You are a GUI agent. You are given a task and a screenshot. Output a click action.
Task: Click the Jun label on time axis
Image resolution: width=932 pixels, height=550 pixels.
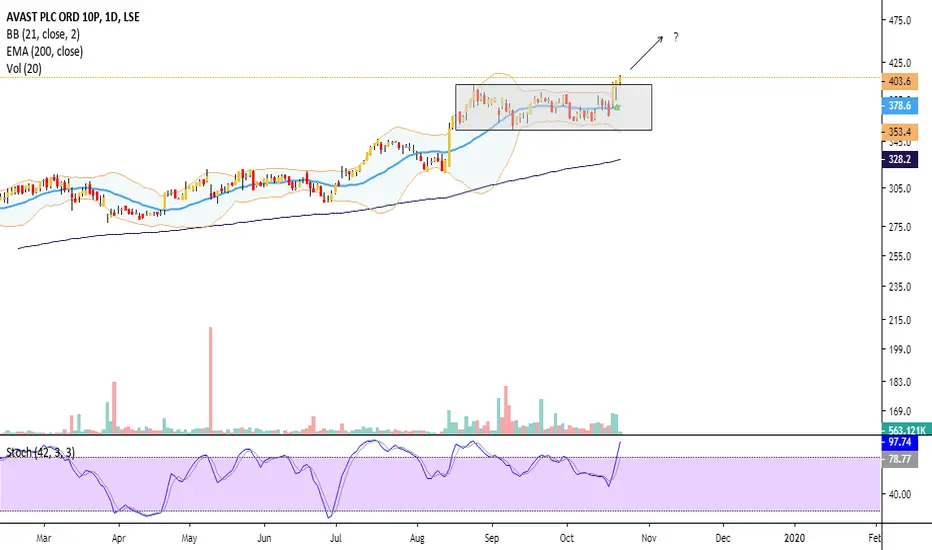(x=264, y=538)
